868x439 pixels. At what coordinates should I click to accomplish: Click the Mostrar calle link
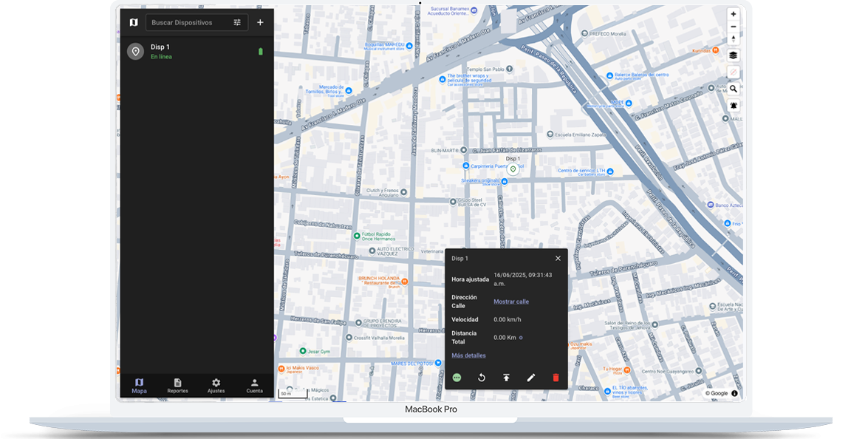[511, 302]
